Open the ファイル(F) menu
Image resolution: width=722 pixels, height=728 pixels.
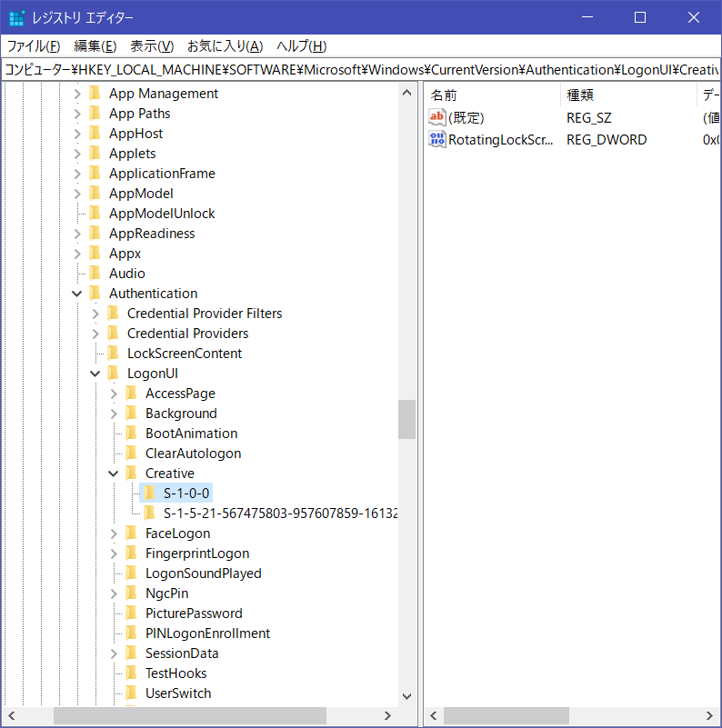click(x=34, y=46)
